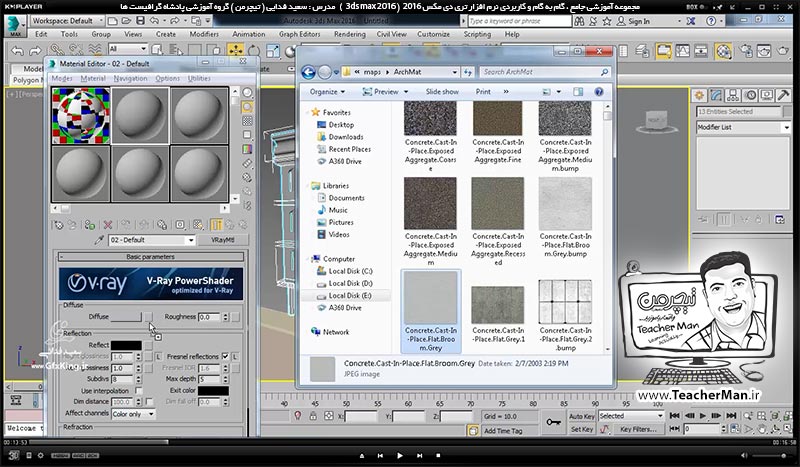Click the Diffuse color swatch
This screenshot has width=800, height=467.
point(126,317)
